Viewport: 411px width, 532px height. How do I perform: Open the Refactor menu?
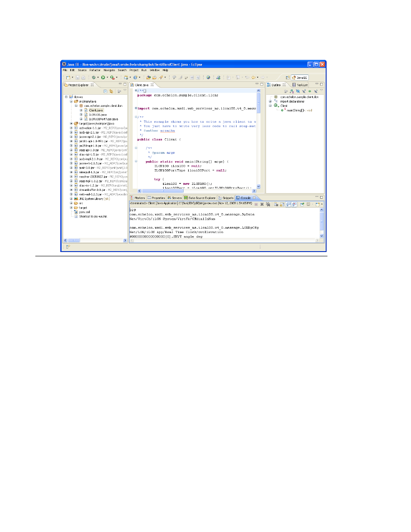pos(95,70)
